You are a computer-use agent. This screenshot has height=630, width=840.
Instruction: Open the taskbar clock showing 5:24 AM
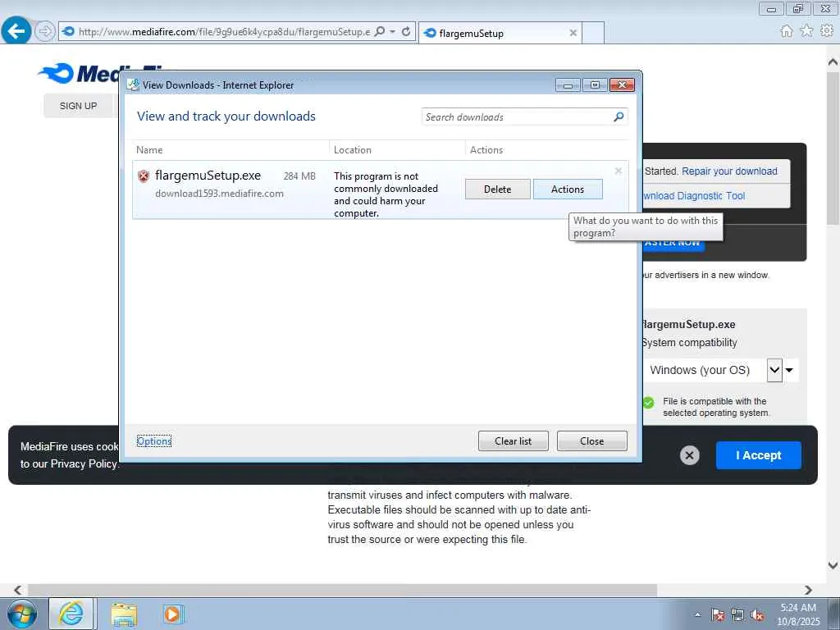pos(798,614)
